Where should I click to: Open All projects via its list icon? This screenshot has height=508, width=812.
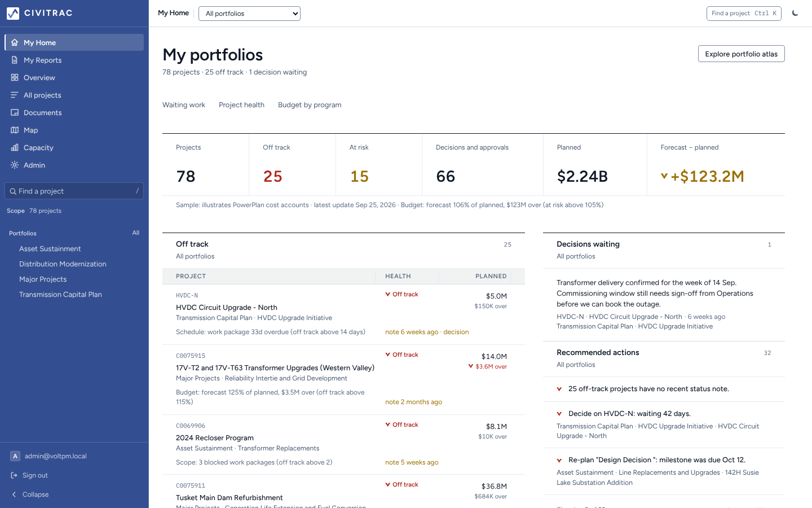coord(15,95)
